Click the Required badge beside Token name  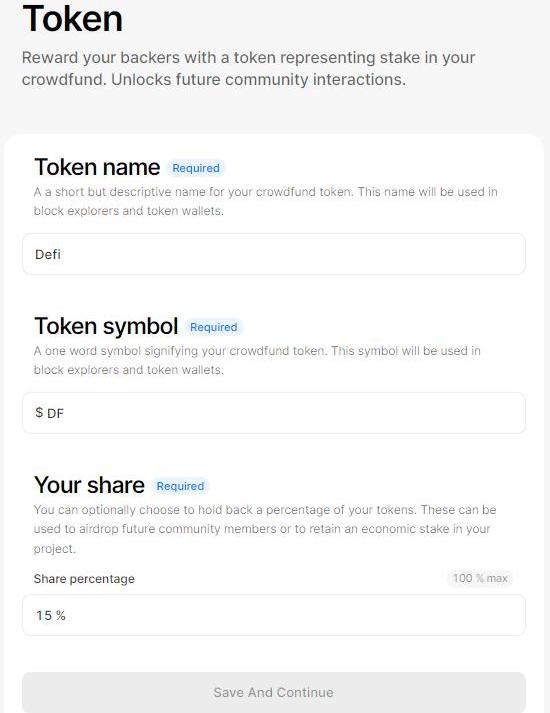(x=196, y=168)
